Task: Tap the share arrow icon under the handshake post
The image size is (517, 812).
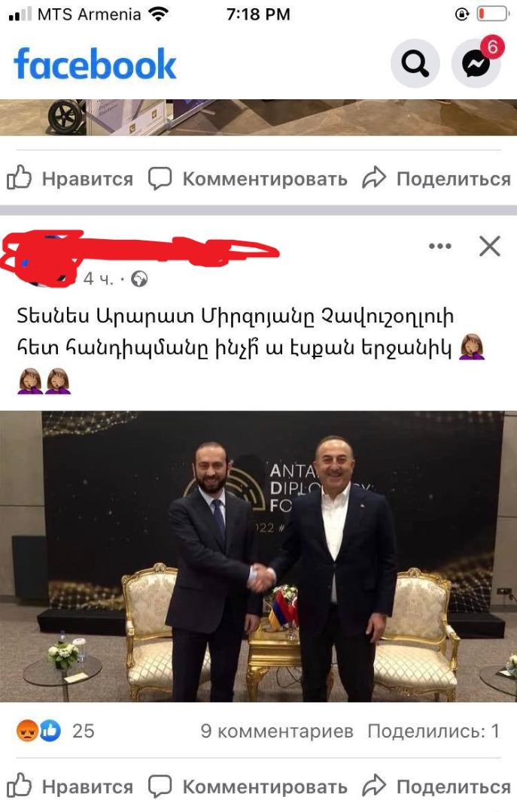Action: 374,786
